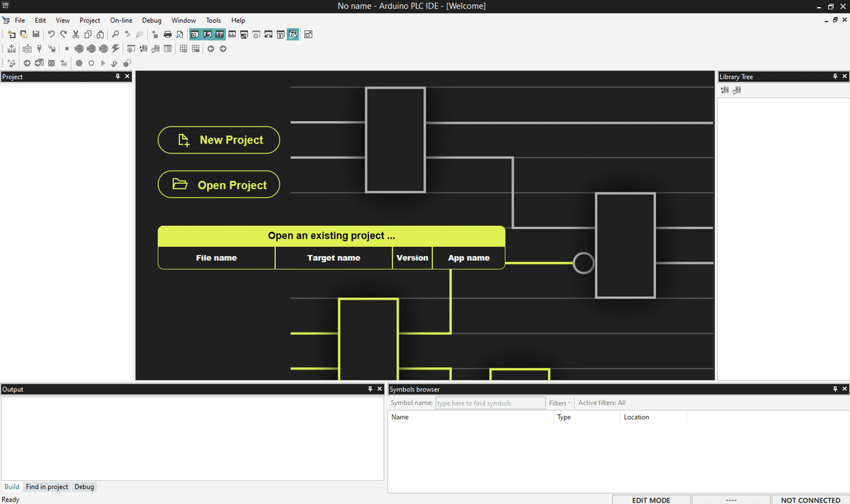Viewport: 850px width, 504px height.
Task: Switch to the Debug output tab
Action: click(84, 487)
